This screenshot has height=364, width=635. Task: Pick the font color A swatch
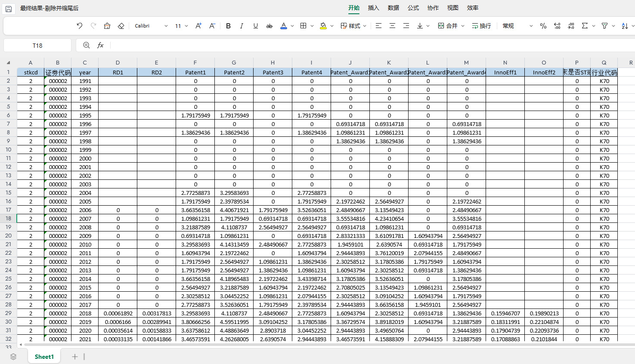[x=284, y=26]
